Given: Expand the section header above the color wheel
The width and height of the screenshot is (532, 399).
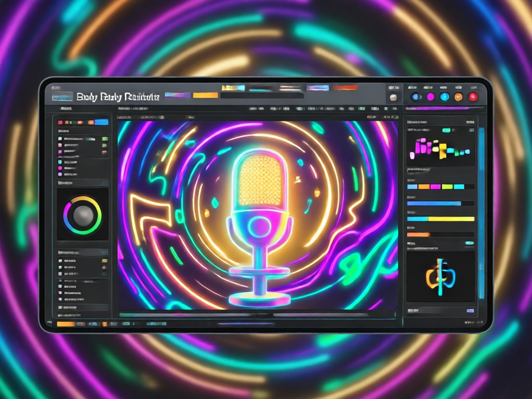Looking at the screenshot, I should pyautogui.click(x=83, y=183).
